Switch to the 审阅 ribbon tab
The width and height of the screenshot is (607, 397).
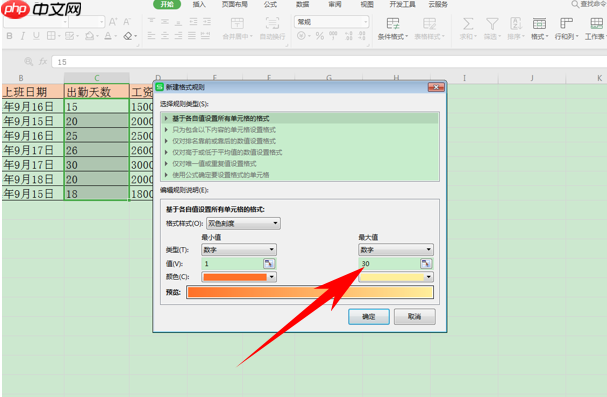(x=335, y=4)
